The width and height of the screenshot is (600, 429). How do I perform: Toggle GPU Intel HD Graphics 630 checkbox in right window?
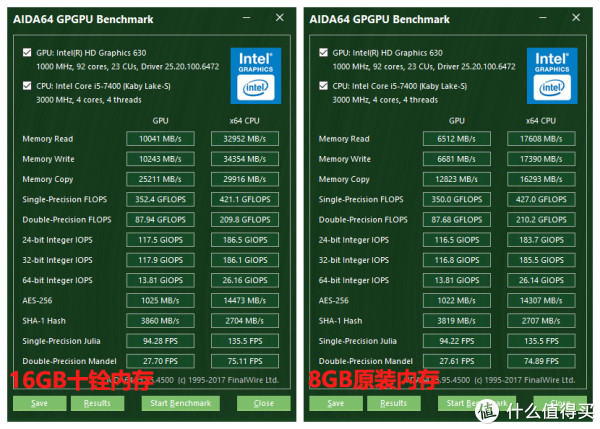(x=323, y=52)
